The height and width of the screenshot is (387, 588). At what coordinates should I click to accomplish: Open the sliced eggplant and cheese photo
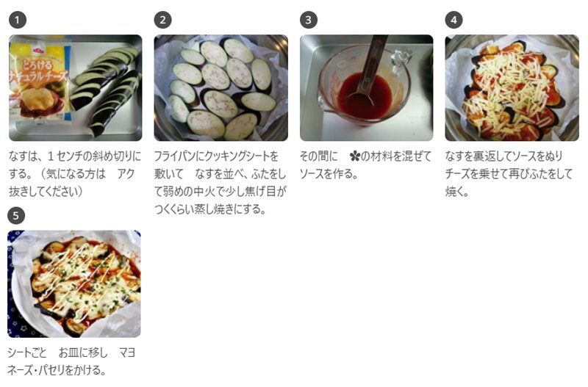tap(76, 88)
